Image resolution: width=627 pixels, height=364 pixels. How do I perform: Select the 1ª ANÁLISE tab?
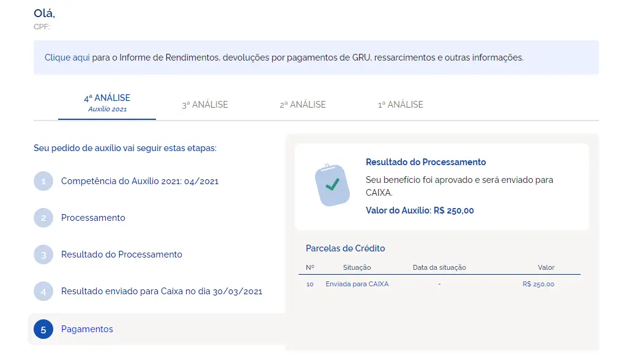pos(399,104)
